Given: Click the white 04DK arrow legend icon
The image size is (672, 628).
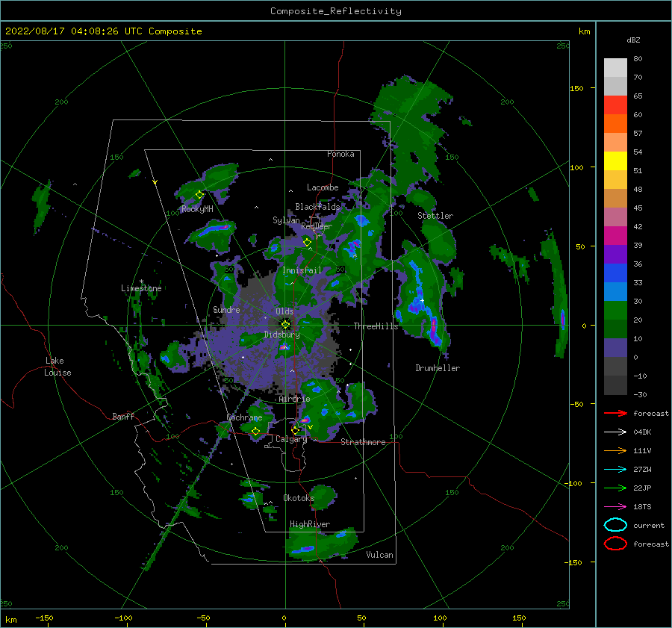Looking at the screenshot, I should [x=615, y=432].
